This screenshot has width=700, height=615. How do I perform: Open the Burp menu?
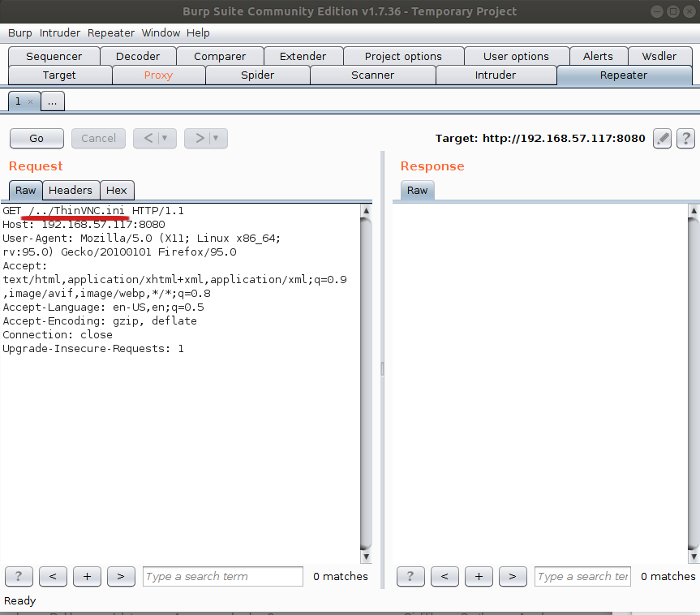(x=20, y=33)
